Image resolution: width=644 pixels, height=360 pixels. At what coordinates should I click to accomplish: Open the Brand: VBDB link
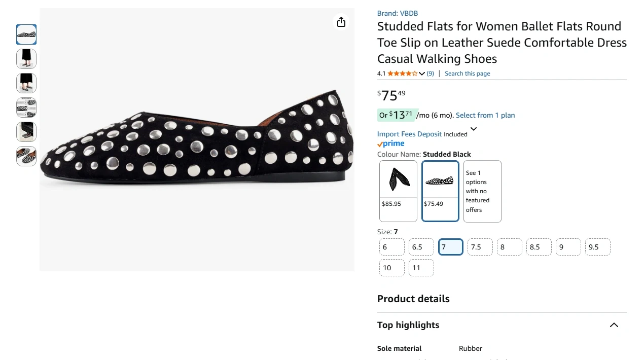[398, 13]
